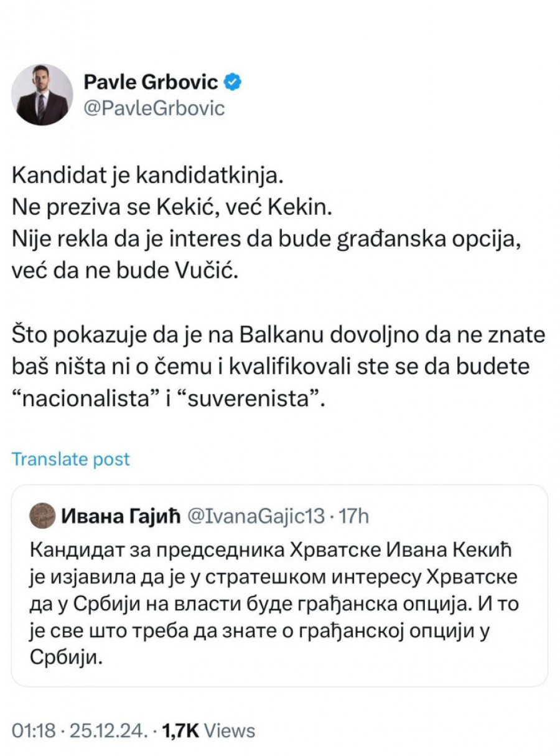Click the Translate post link
This screenshot has width=560, height=756.
point(71,460)
